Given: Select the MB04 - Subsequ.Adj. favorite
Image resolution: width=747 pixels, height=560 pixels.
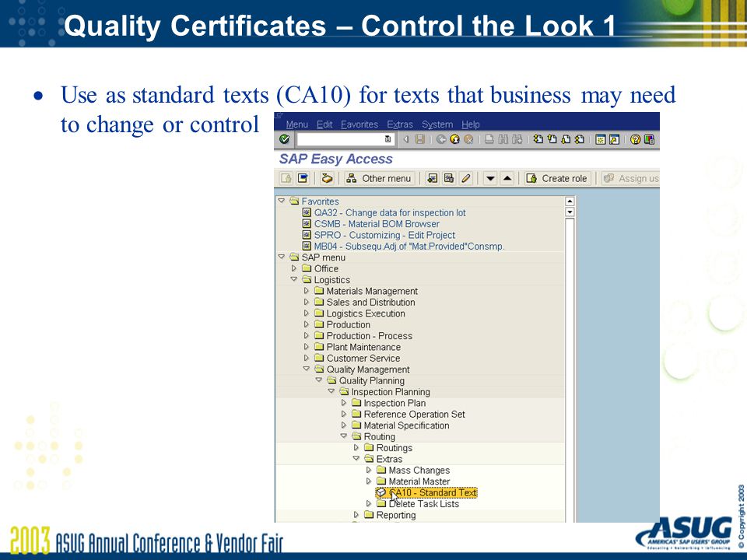Looking at the screenshot, I should tap(409, 247).
